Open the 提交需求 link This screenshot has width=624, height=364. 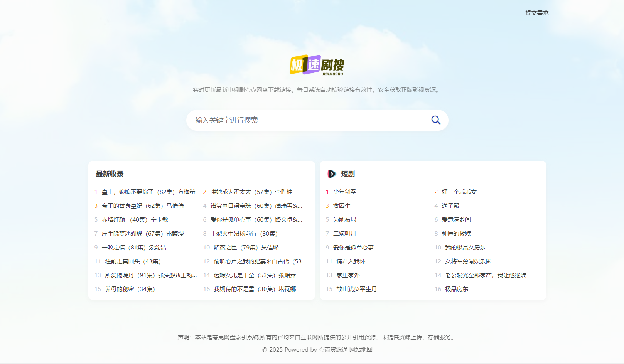(537, 13)
